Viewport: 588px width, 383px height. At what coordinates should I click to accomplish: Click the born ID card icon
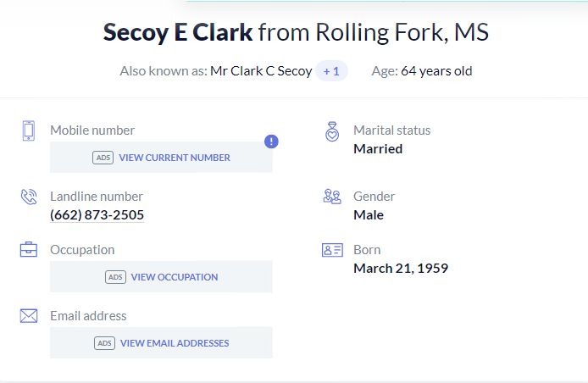pyautogui.click(x=332, y=250)
